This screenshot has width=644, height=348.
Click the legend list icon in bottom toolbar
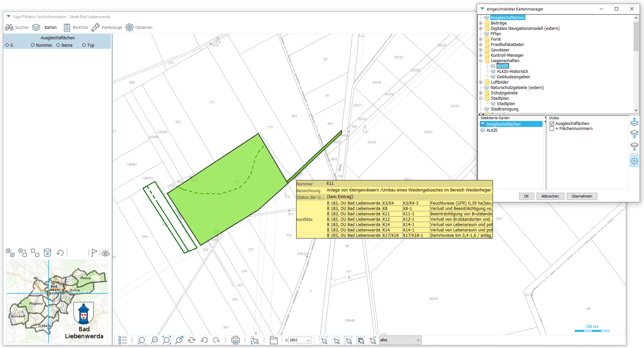coord(123,340)
